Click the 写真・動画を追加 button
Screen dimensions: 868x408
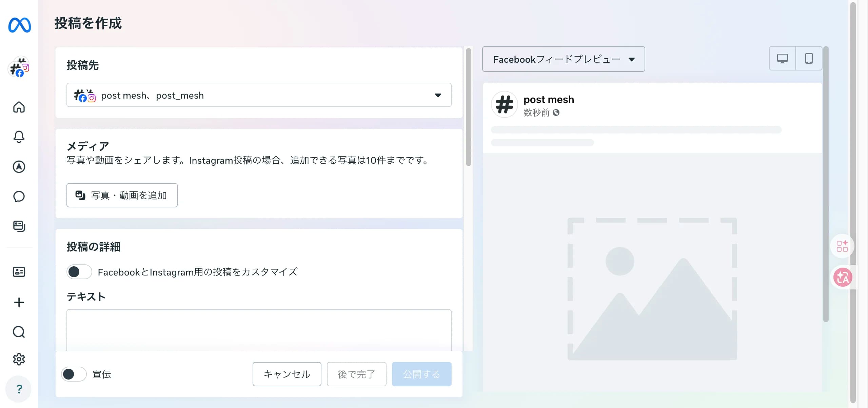pos(122,195)
